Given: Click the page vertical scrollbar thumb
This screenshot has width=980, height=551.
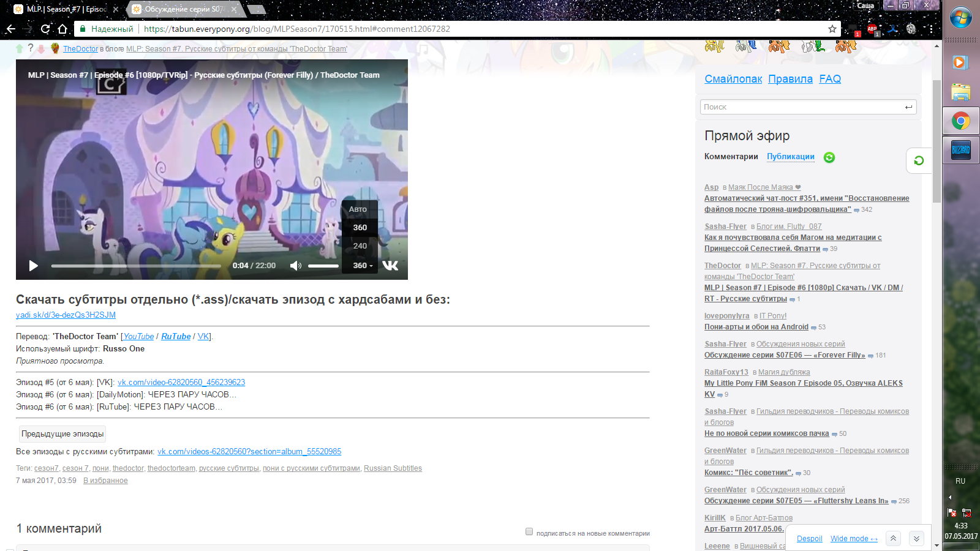Looking at the screenshot, I should [937, 141].
